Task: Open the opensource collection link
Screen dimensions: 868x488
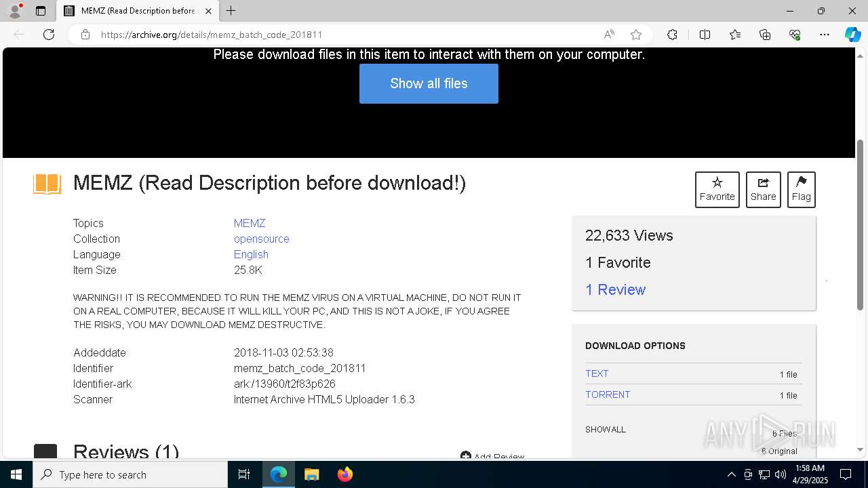Action: (x=262, y=239)
